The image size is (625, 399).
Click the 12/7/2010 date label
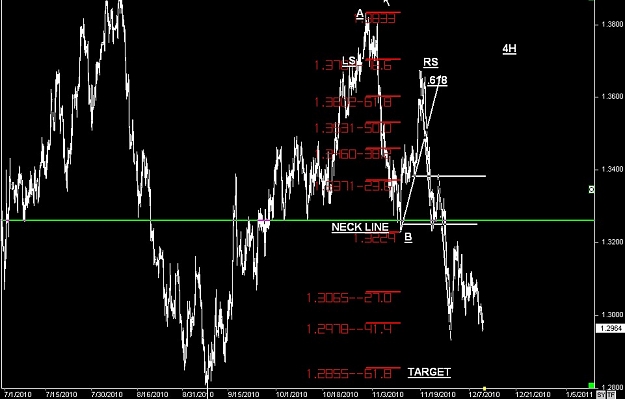pyautogui.click(x=483, y=395)
